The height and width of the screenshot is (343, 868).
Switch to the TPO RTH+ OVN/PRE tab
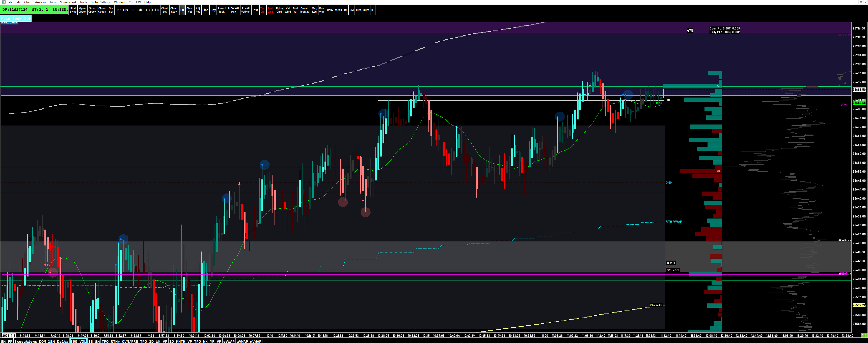[x=120, y=341]
